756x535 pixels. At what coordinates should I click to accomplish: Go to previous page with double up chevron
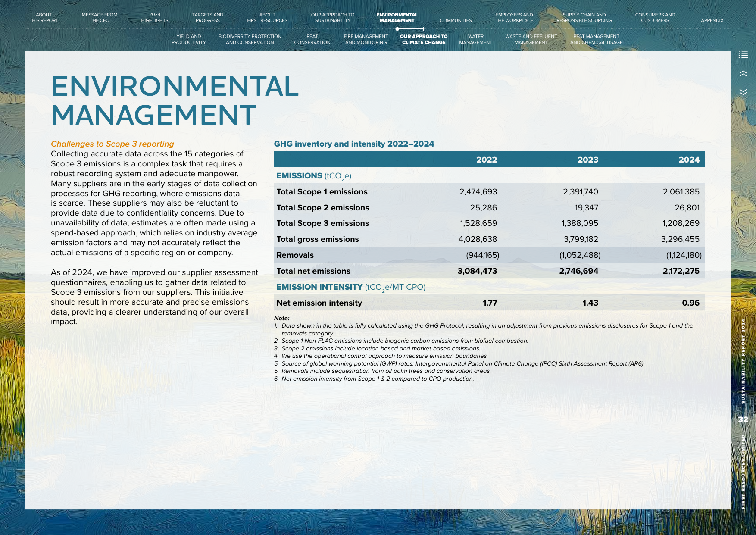pos(743,74)
